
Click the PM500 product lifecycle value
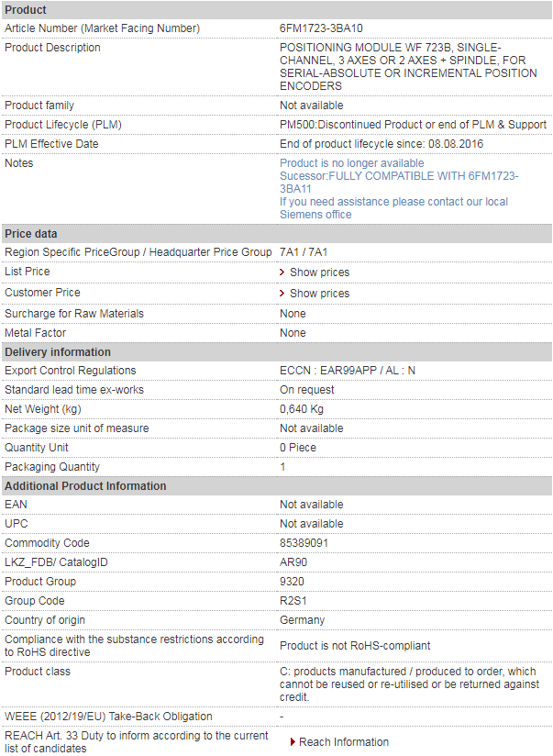pyautogui.click(x=413, y=125)
